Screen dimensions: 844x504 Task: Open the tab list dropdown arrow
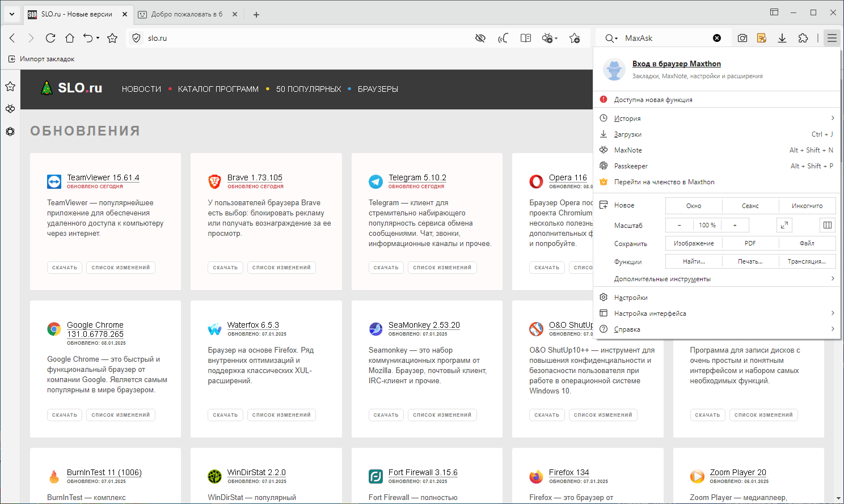pos(12,14)
